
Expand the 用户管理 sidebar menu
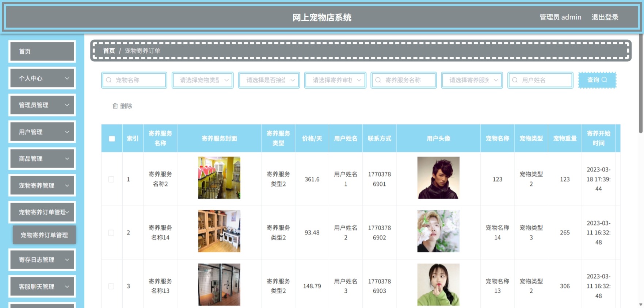coord(42,132)
